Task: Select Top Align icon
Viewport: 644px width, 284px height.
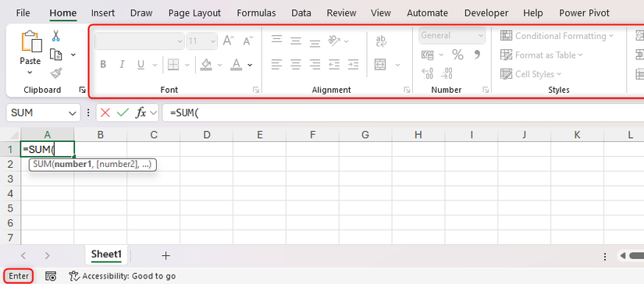Action: pyautogui.click(x=277, y=40)
